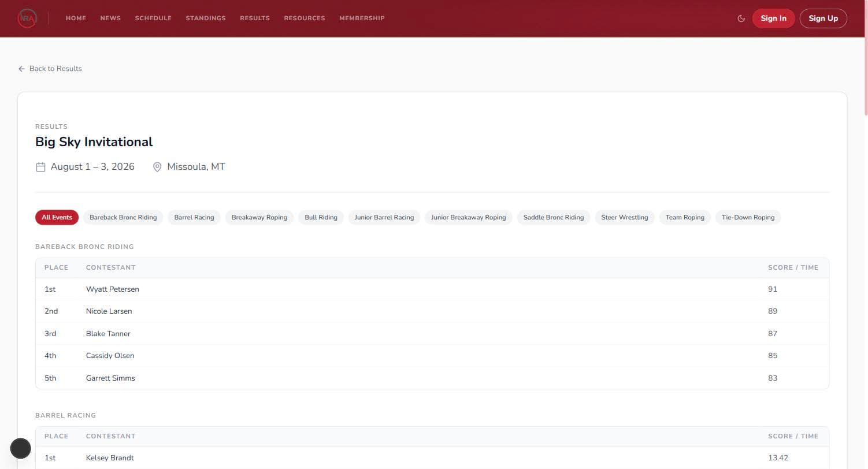Click contestant Wyatt Petersen

113,289
